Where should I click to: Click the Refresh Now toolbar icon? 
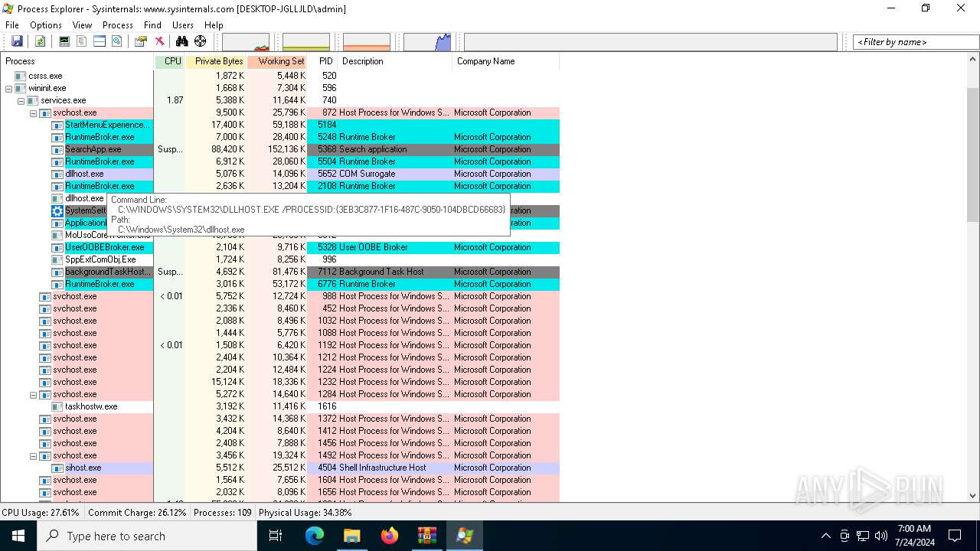tap(40, 41)
